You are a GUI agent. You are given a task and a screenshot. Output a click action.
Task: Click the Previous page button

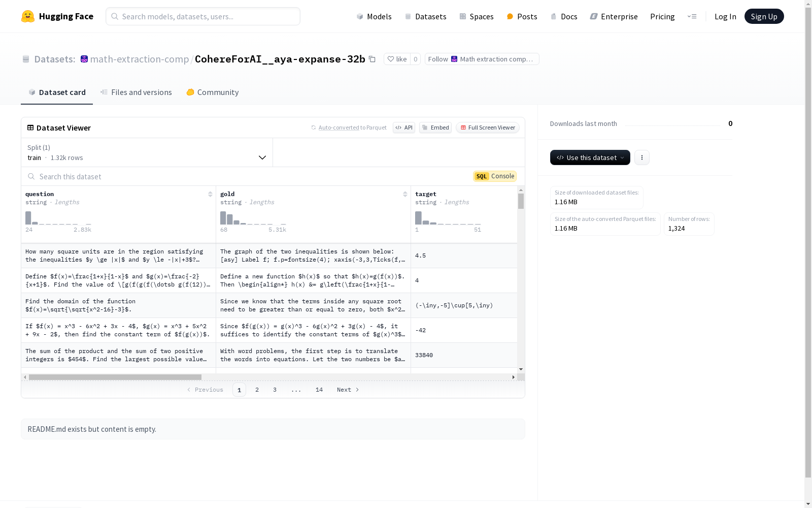(x=205, y=390)
